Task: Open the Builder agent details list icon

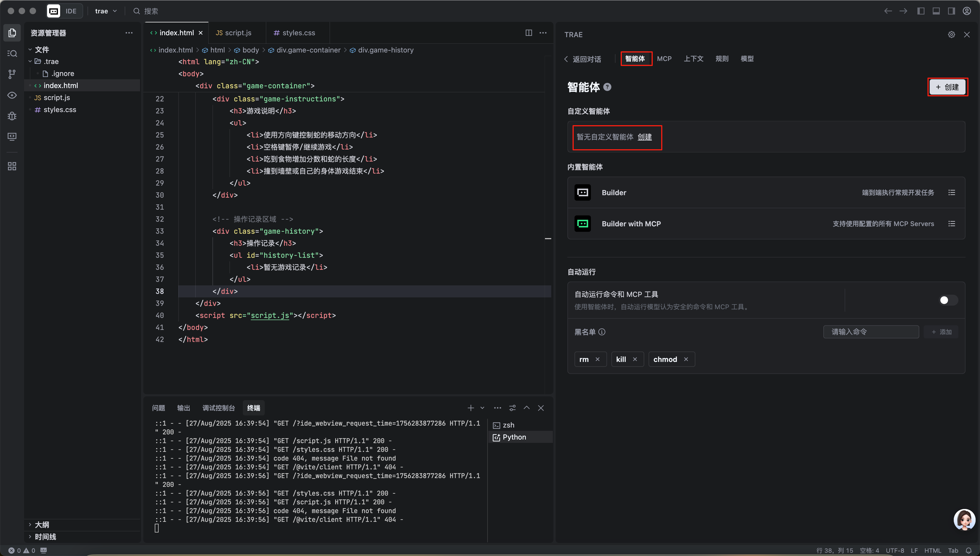Action: (951, 192)
